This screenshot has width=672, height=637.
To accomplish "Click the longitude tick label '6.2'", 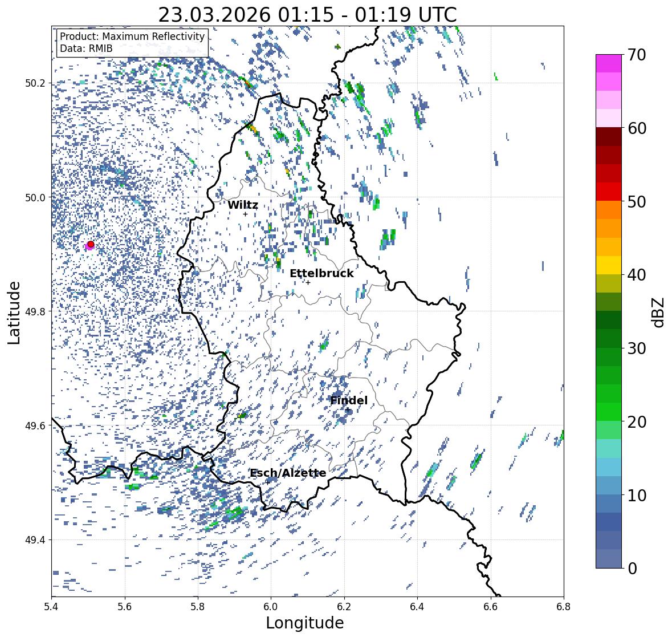I will pyautogui.click(x=344, y=606).
